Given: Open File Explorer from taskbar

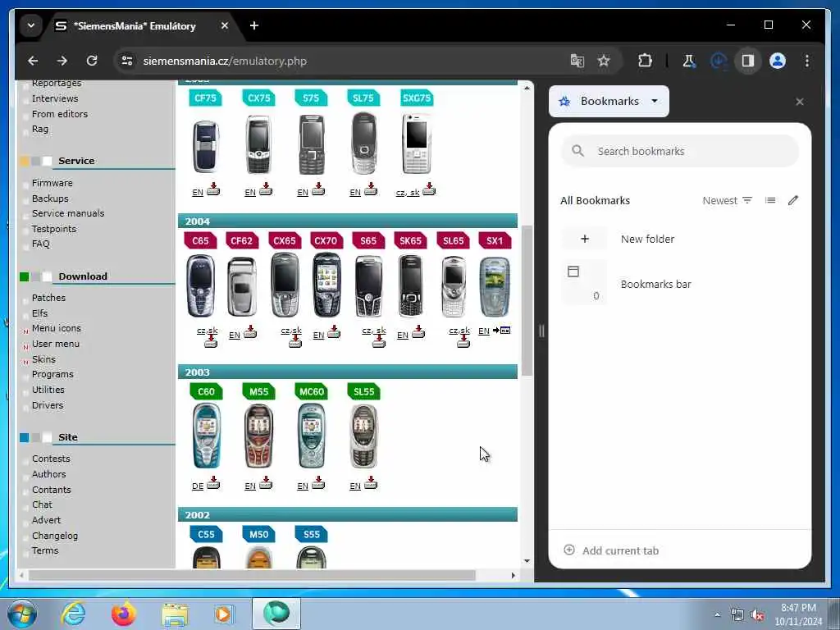Looking at the screenshot, I should 175,614.
